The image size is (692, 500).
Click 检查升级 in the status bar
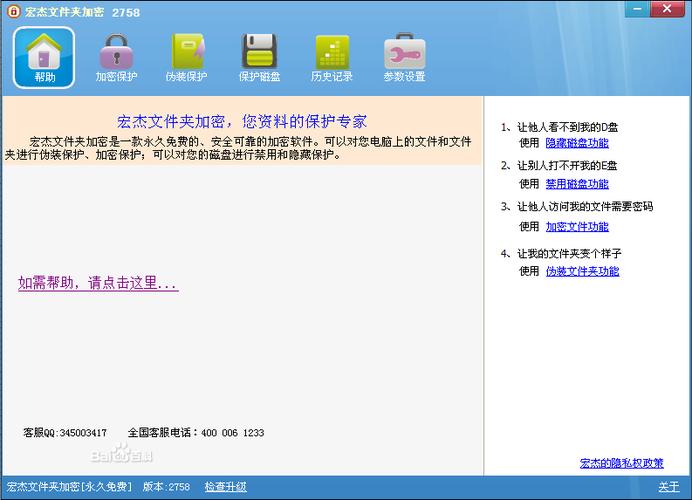click(226, 487)
